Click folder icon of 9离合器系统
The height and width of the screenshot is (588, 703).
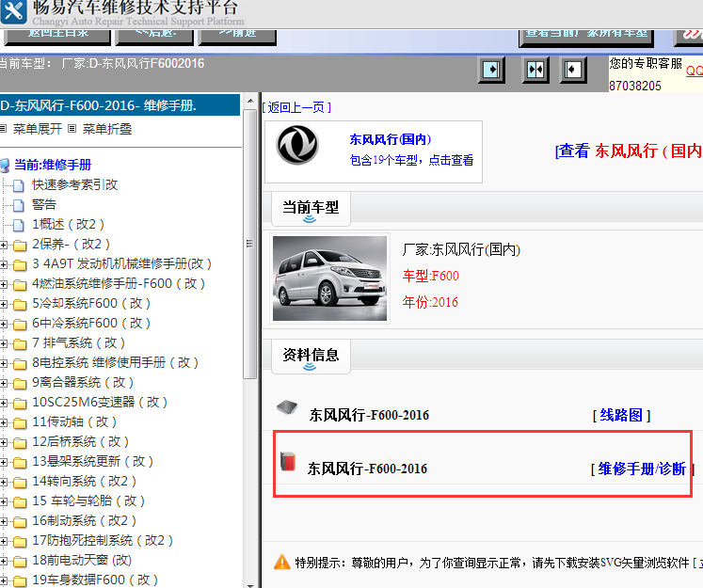coord(19,383)
